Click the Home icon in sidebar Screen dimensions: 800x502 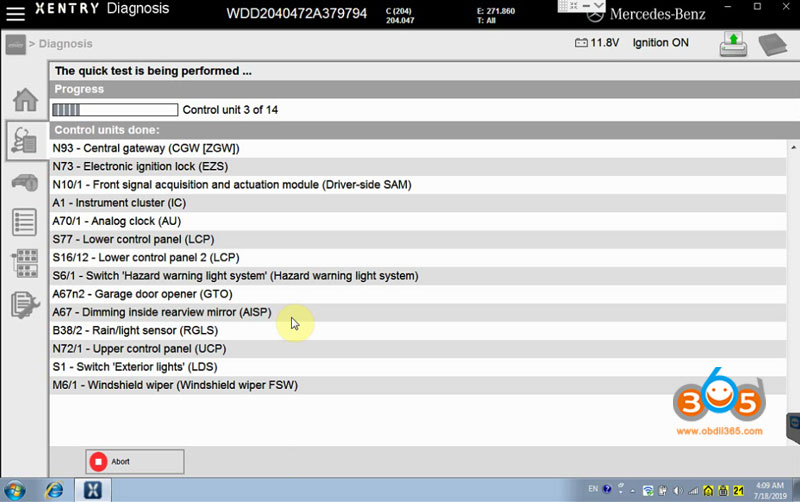click(x=25, y=99)
